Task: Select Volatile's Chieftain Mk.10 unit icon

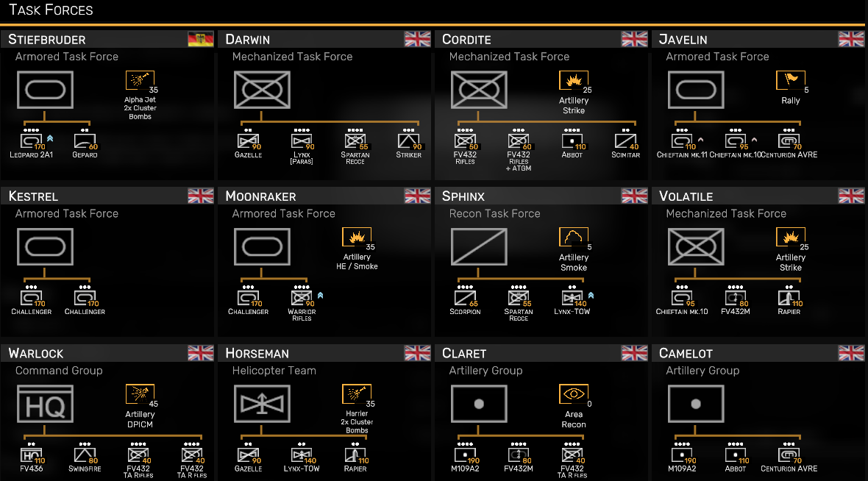Action: coord(682,298)
